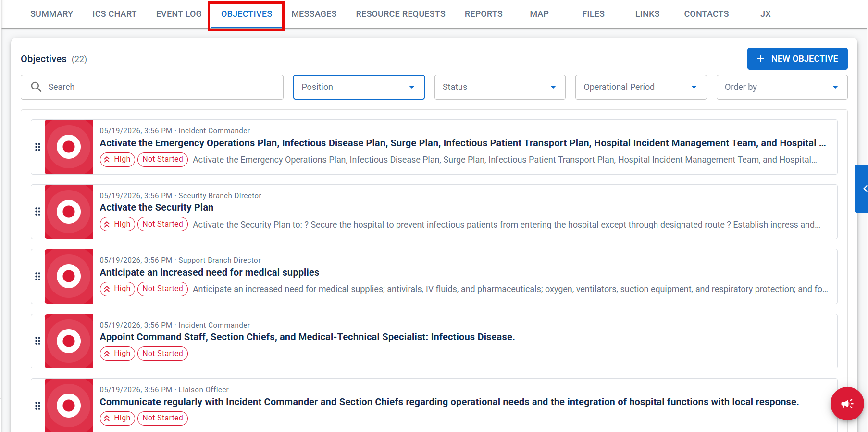The image size is (868, 432).
Task: Click target icon of Emergency Operations Plan objective
Action: coord(69,147)
